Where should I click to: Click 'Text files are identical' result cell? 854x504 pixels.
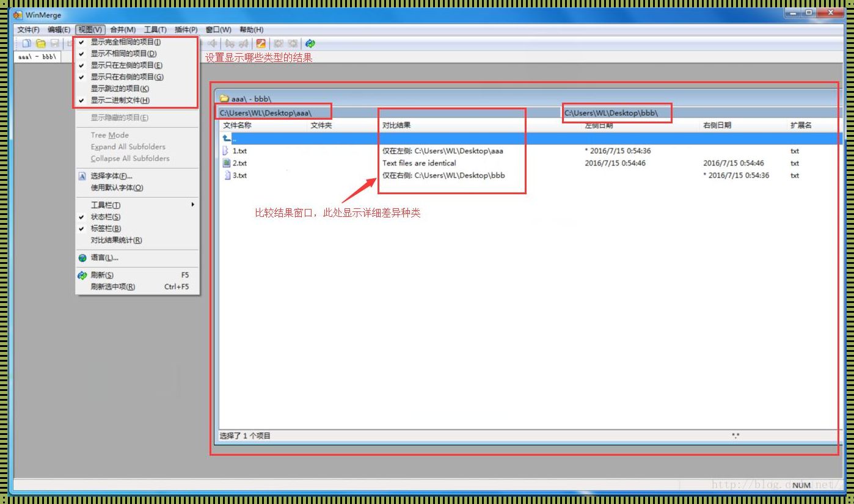coord(419,163)
